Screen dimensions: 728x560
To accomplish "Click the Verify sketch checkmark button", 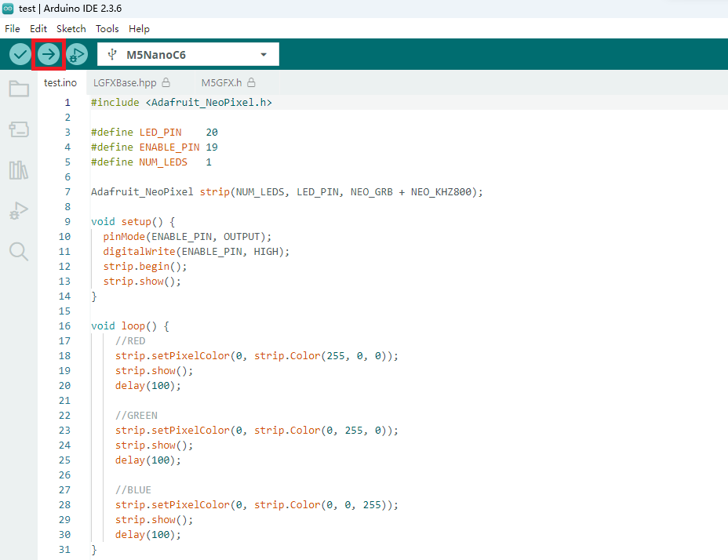I will [20, 54].
